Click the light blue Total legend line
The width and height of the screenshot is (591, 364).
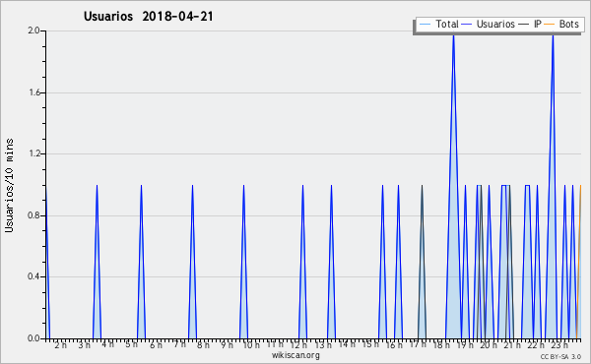click(x=425, y=25)
